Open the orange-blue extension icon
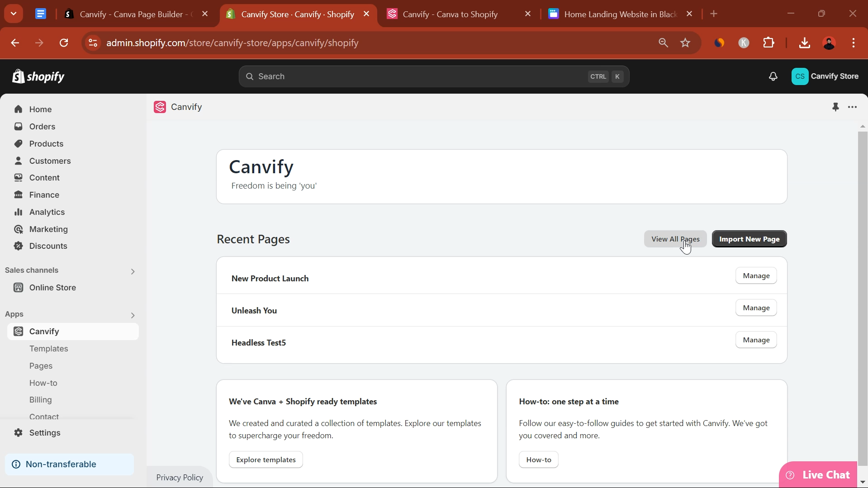The width and height of the screenshot is (868, 488). [719, 43]
